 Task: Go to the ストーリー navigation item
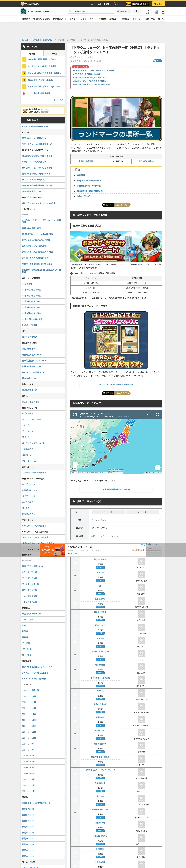[x=137, y=19]
